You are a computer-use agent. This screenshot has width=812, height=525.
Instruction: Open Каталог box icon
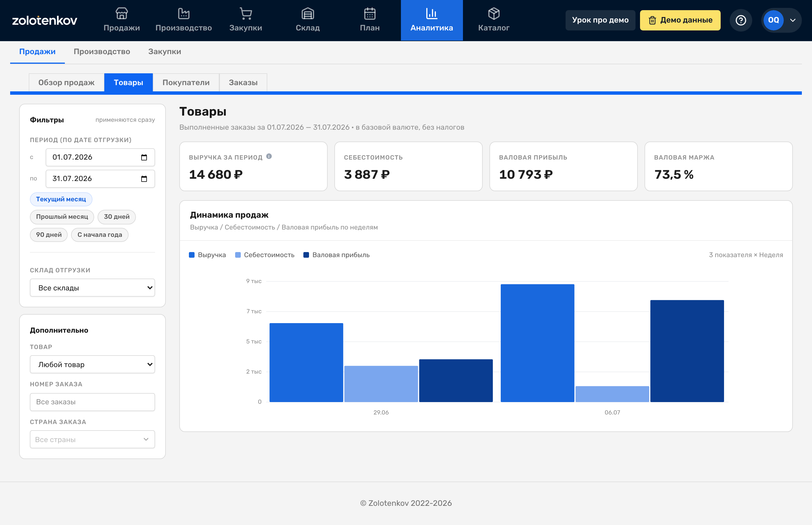pos(494,14)
